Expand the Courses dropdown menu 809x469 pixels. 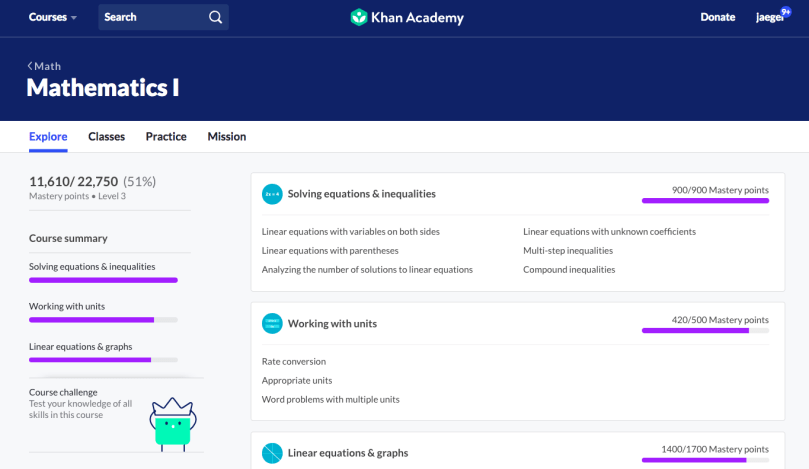[53, 17]
